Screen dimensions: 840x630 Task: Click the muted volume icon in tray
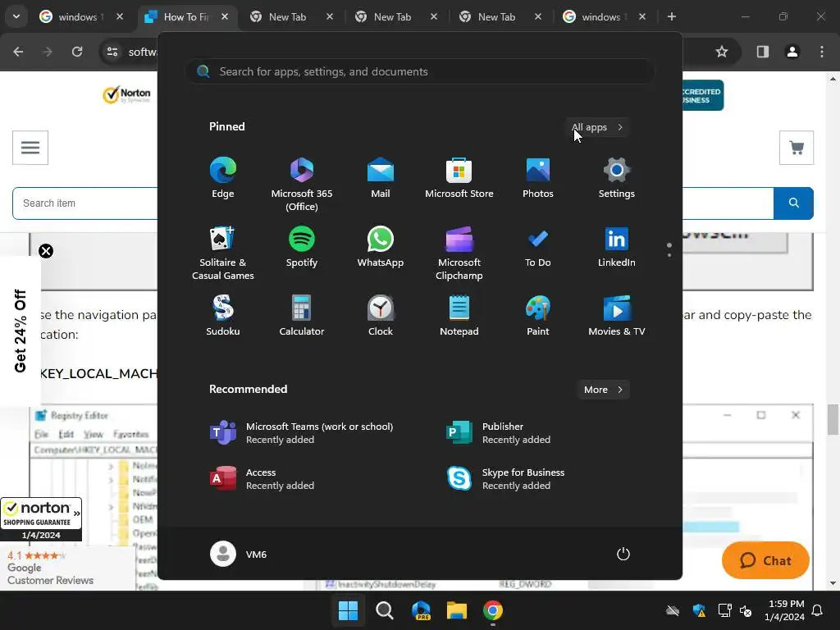745,610
